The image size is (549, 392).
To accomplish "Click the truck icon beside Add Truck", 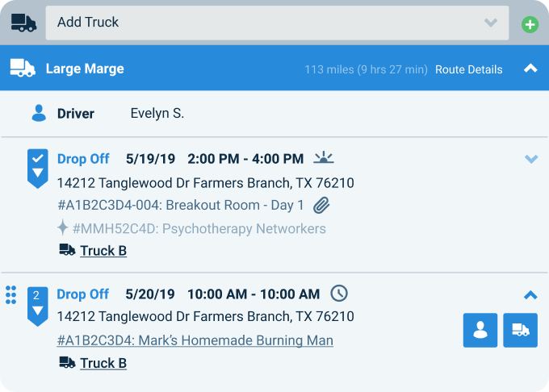I will pyautogui.click(x=23, y=23).
